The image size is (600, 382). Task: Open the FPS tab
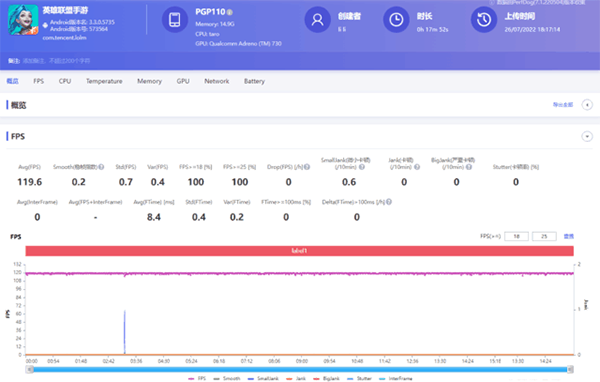click(38, 81)
